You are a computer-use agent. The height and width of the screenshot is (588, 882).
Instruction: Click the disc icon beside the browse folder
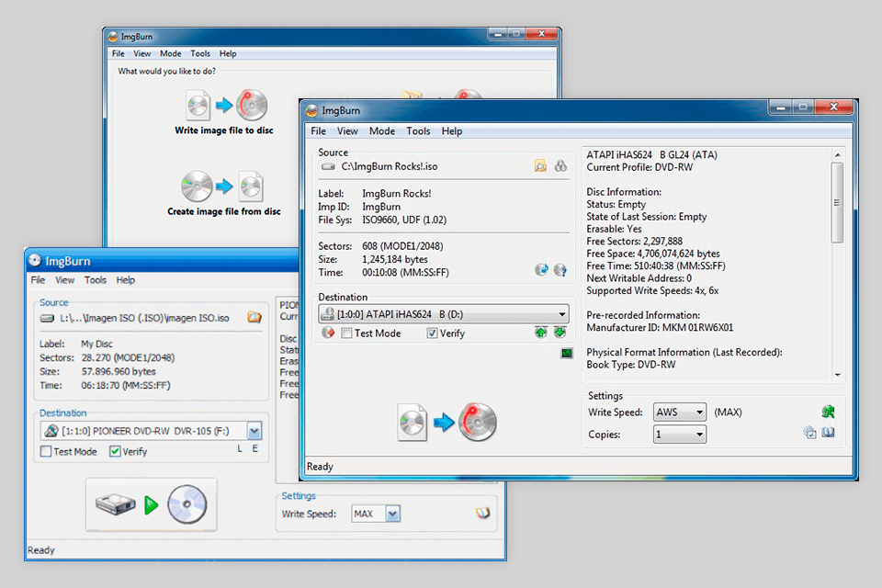click(560, 167)
